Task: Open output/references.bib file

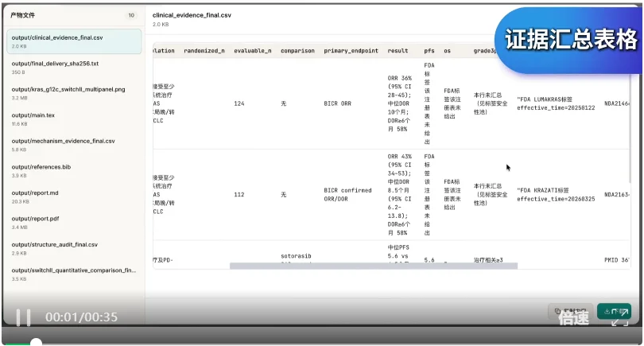Action: 75,171
